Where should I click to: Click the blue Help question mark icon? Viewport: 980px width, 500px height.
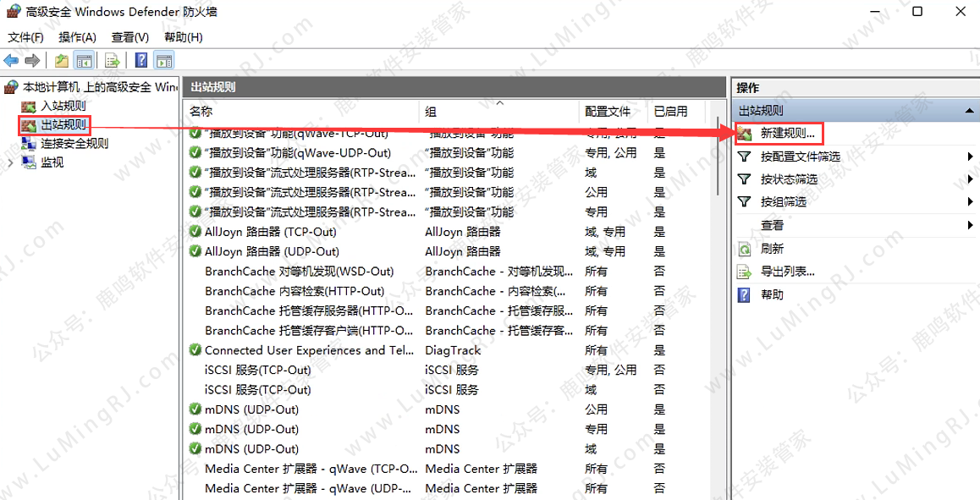[x=141, y=60]
